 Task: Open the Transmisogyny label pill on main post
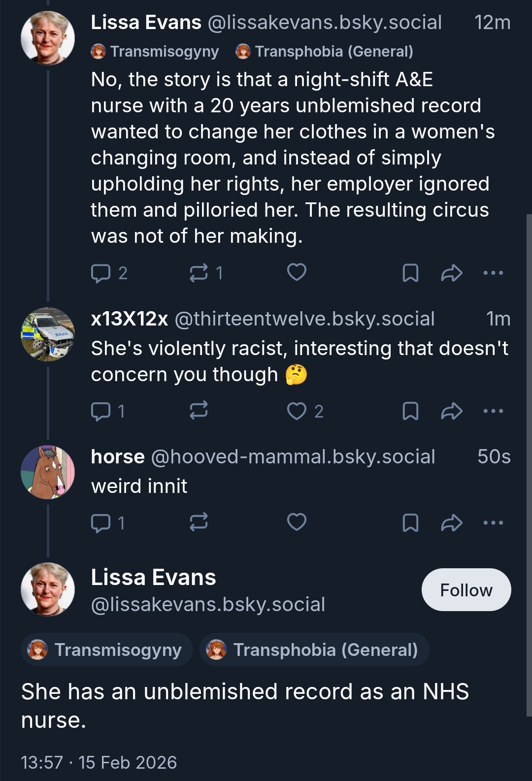tap(107, 650)
